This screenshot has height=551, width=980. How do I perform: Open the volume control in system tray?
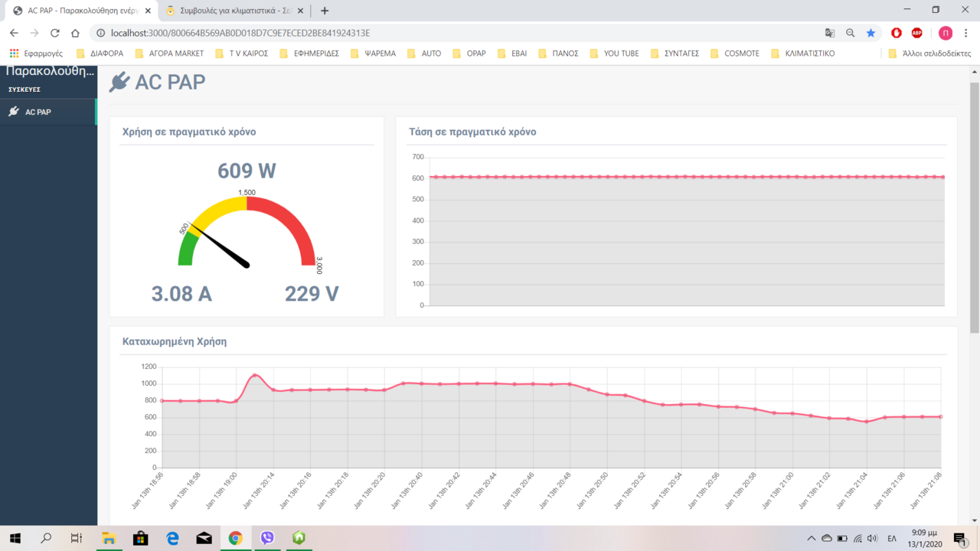872,538
